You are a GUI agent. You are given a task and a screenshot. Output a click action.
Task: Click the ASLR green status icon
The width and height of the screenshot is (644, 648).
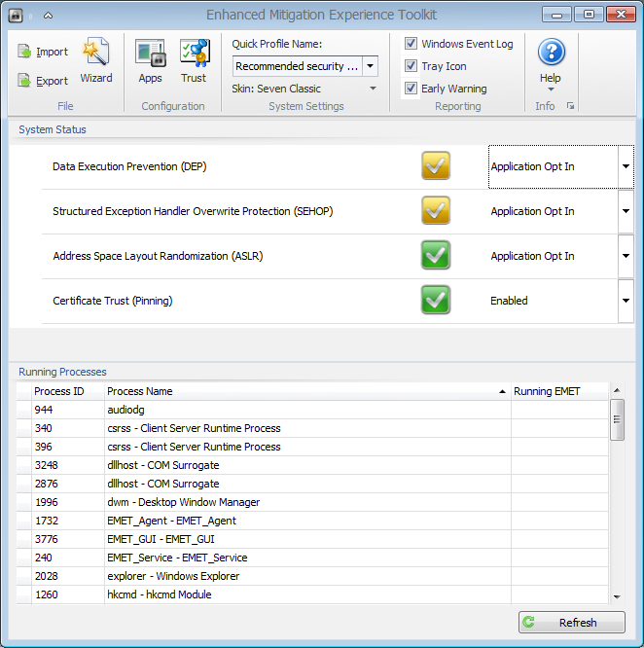pyautogui.click(x=436, y=256)
